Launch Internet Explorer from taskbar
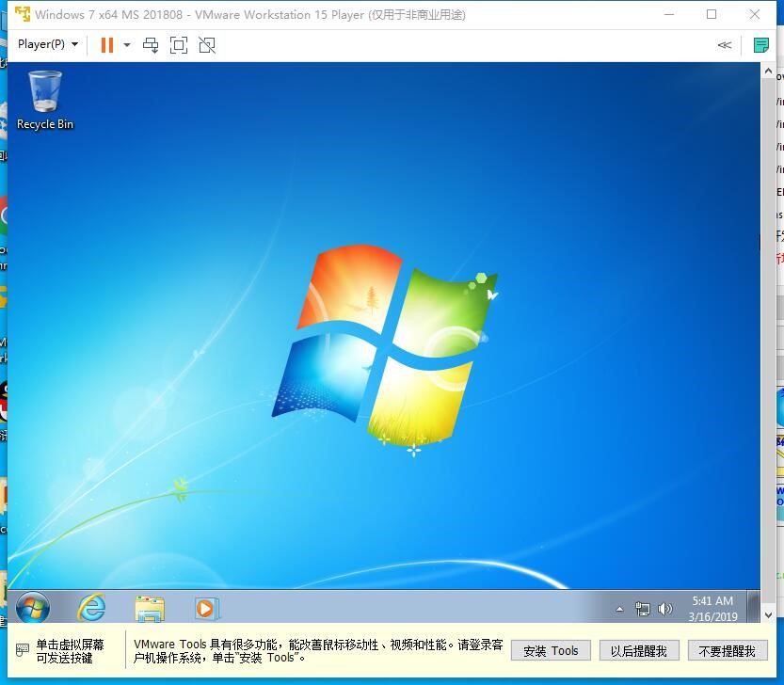 click(91, 608)
